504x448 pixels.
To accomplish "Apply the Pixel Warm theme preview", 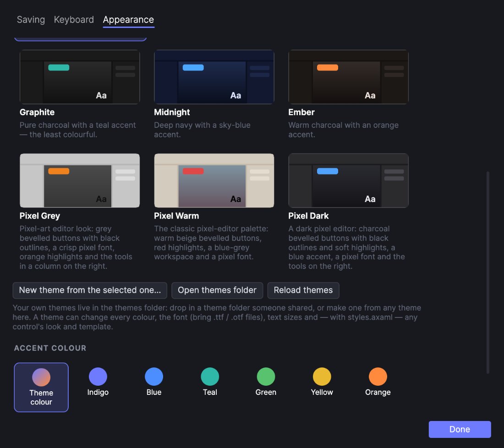I will pyautogui.click(x=214, y=180).
